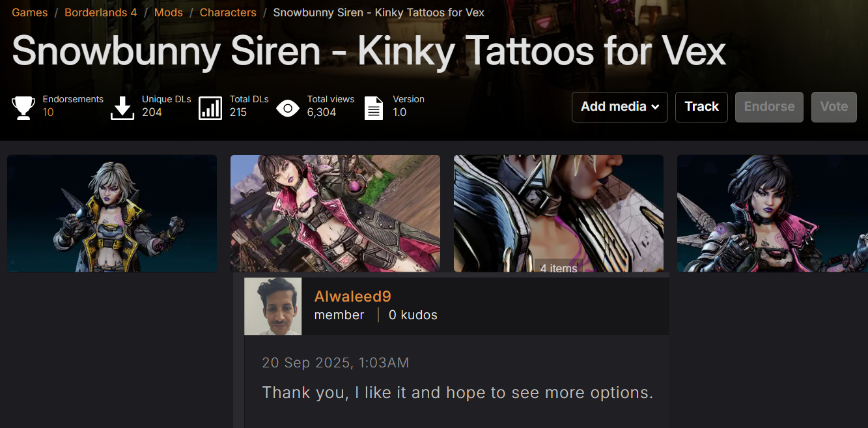868x428 pixels.
Task: Open the Add media dropdown
Action: pyautogui.click(x=620, y=107)
